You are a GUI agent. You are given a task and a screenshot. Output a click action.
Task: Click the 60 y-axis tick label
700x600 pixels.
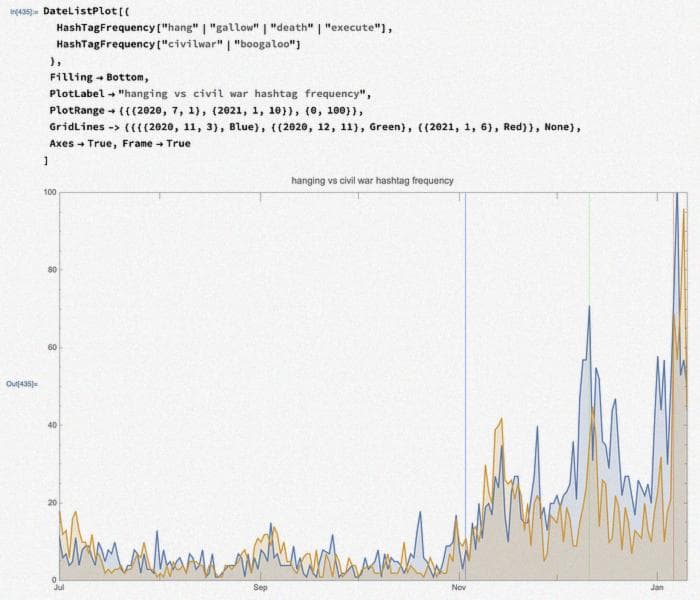(x=52, y=347)
